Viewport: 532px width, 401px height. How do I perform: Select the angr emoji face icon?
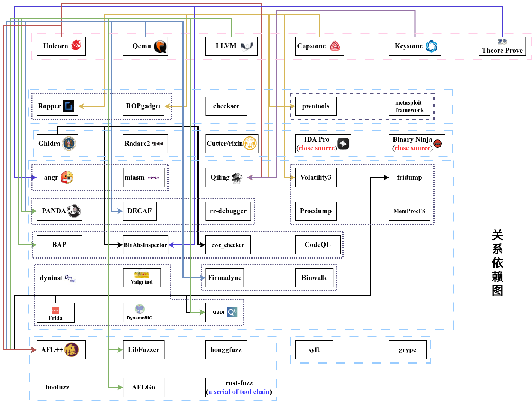click(67, 177)
